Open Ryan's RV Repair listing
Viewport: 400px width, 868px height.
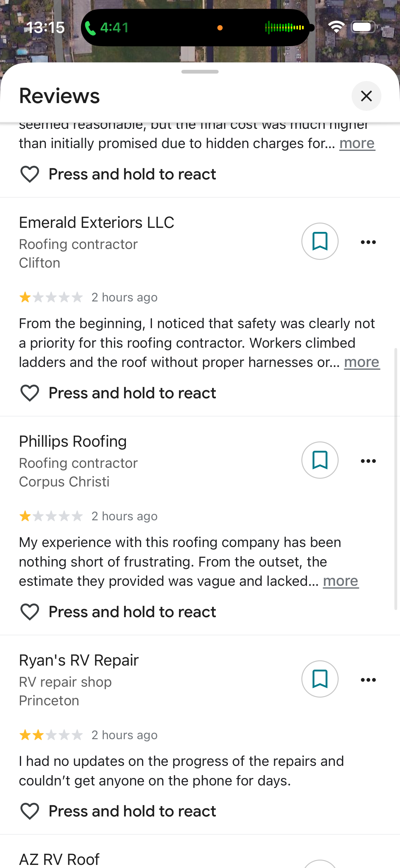coord(79,660)
